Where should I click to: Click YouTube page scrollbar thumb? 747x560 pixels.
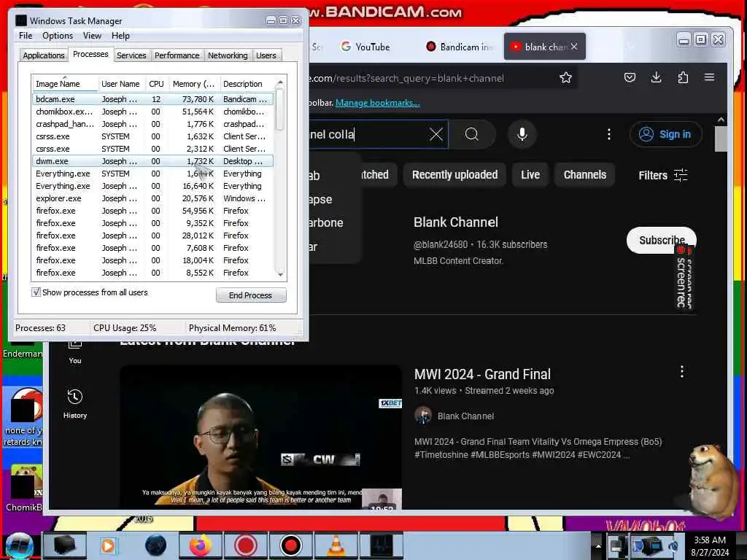tap(721, 139)
